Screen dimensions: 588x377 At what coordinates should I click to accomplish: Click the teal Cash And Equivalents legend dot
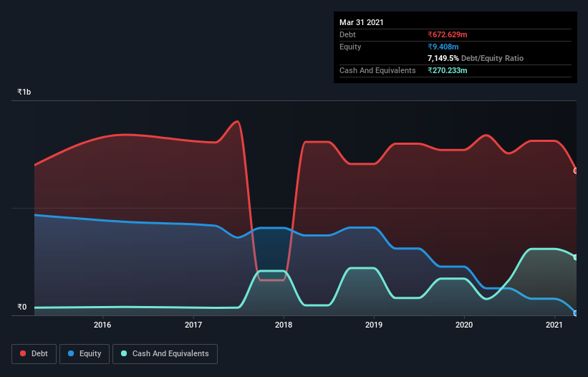(124, 353)
